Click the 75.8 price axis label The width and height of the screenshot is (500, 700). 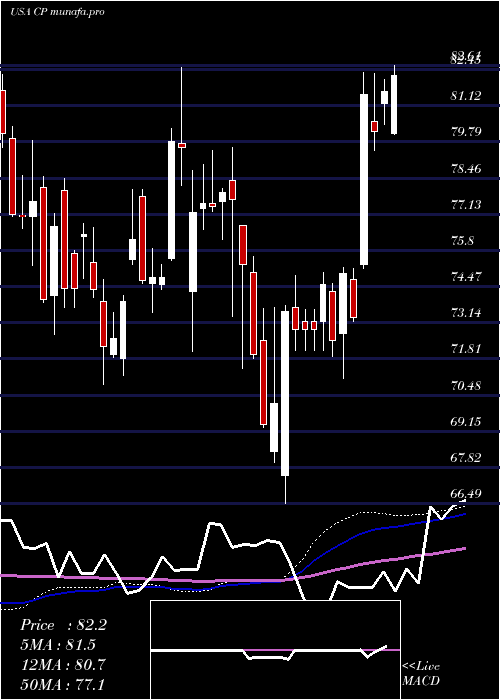[462, 241]
